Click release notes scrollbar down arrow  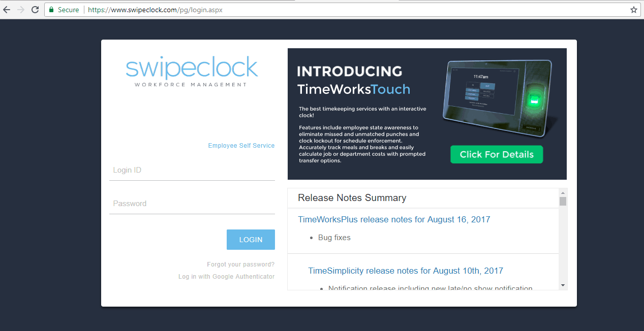(563, 285)
